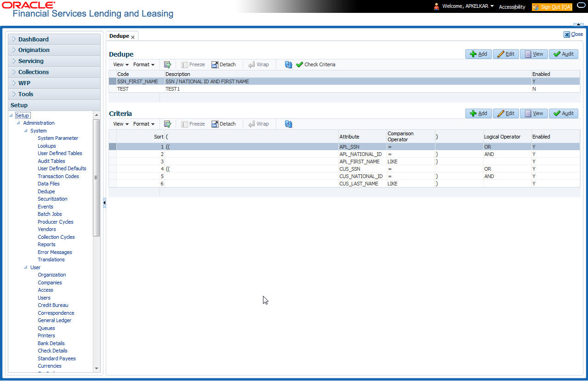Click the tree scrollbar up arrow

(97, 115)
